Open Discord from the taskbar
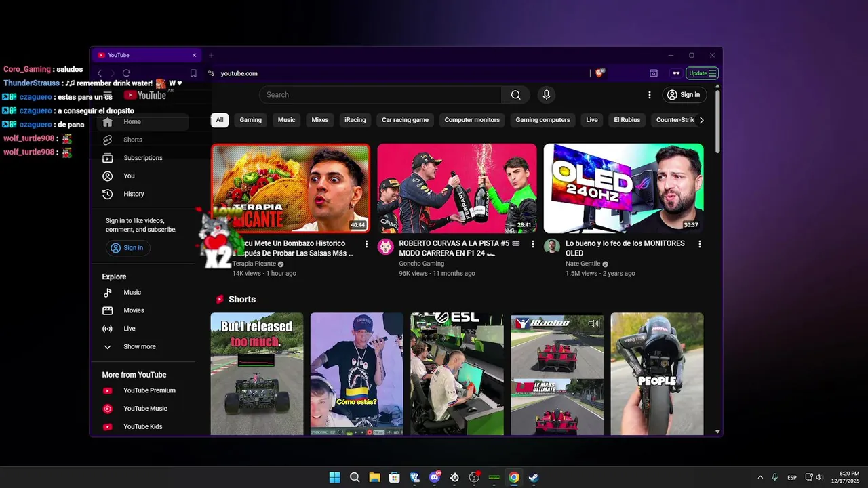 [x=435, y=477]
